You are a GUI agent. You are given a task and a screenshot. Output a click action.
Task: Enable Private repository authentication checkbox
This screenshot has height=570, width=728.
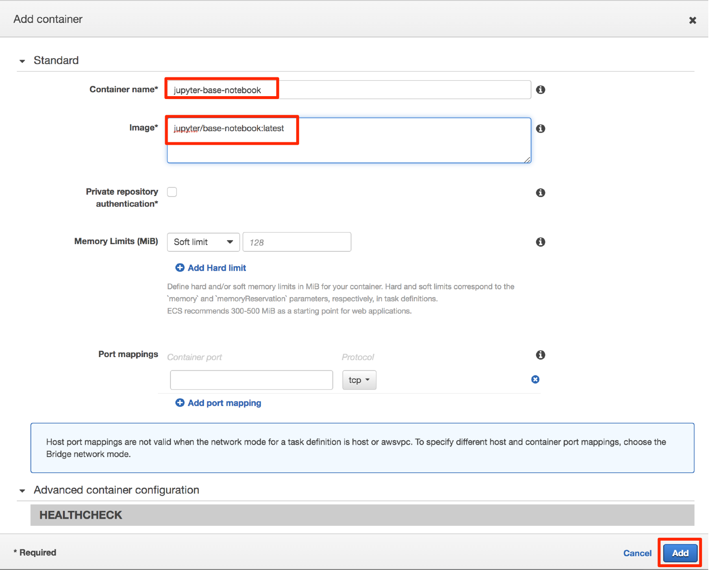[x=172, y=192]
